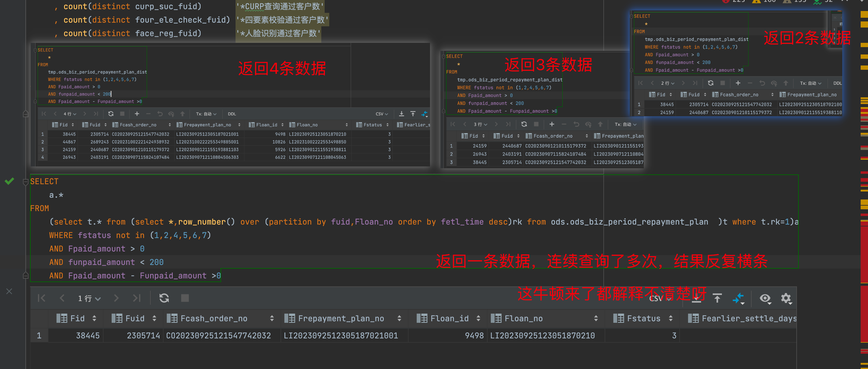This screenshot has width=868, height=369.
Task: Click the '(1,2,4,5,6,7)' list in main WHERE clause
Action: (x=181, y=235)
